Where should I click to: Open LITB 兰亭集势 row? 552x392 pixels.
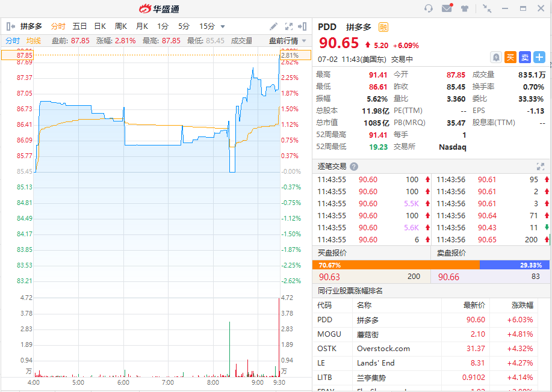pos(425,378)
